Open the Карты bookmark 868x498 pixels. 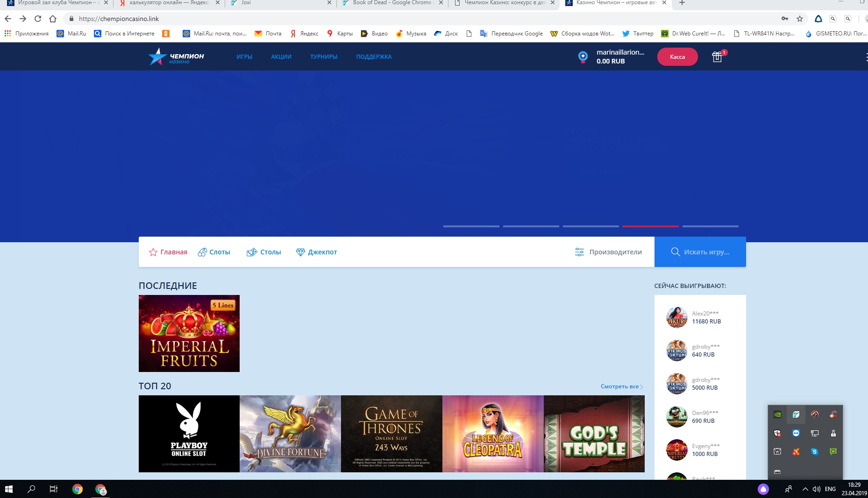pyautogui.click(x=340, y=34)
